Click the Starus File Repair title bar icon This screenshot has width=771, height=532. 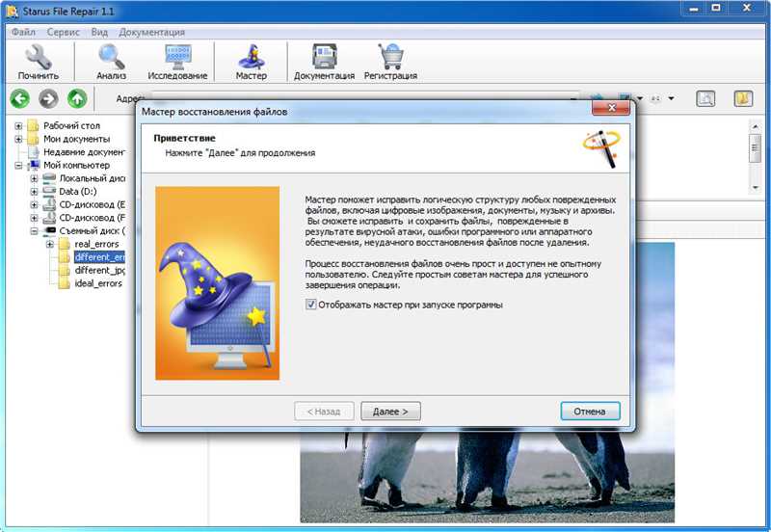click(x=13, y=11)
